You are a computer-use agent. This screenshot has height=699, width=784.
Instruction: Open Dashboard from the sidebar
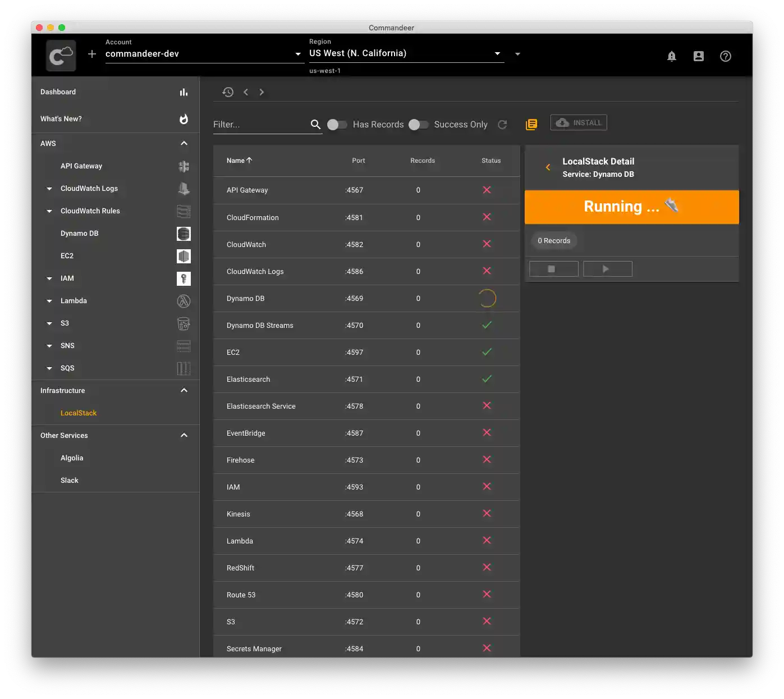(x=58, y=92)
